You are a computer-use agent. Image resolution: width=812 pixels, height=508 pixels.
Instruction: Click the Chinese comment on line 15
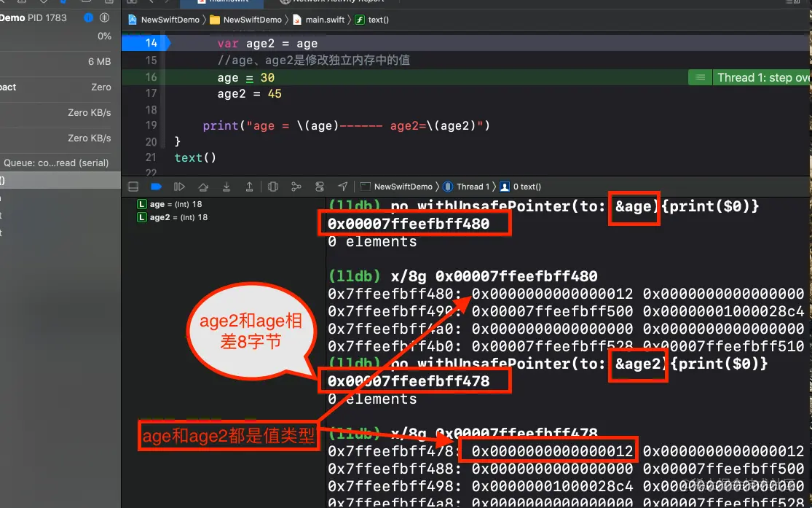[x=314, y=60]
